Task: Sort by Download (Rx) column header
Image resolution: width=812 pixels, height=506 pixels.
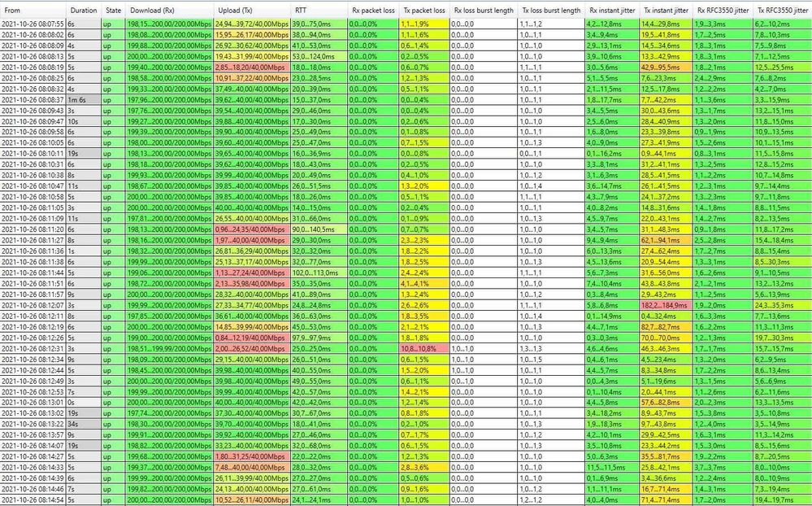Action: click(x=169, y=10)
